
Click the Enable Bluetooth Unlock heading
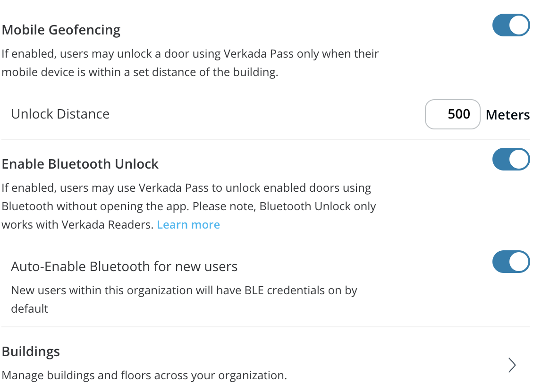pyautogui.click(x=80, y=164)
